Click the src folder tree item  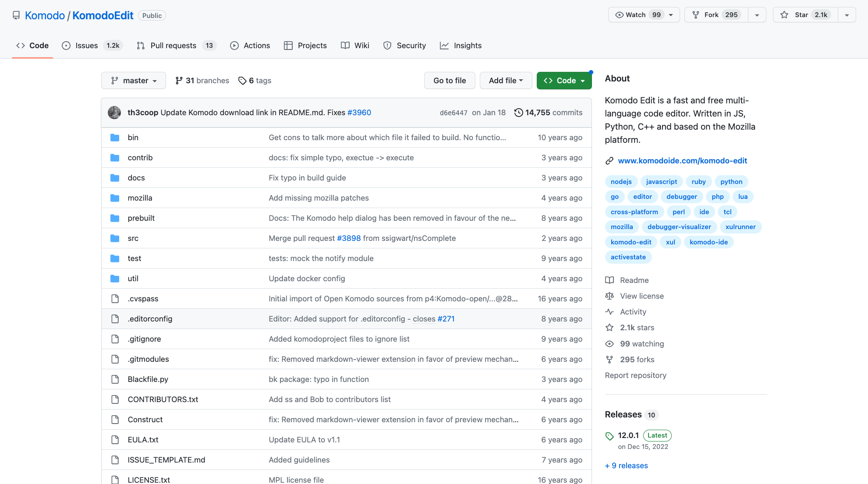(x=133, y=238)
